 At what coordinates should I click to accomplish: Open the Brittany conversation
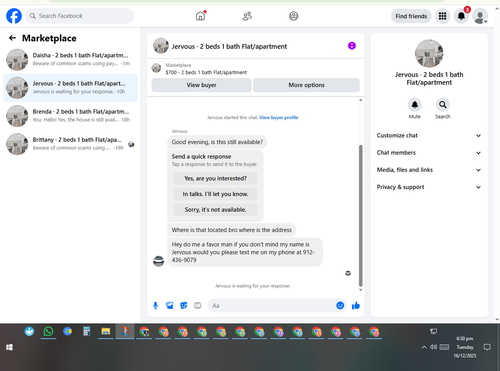(70, 144)
